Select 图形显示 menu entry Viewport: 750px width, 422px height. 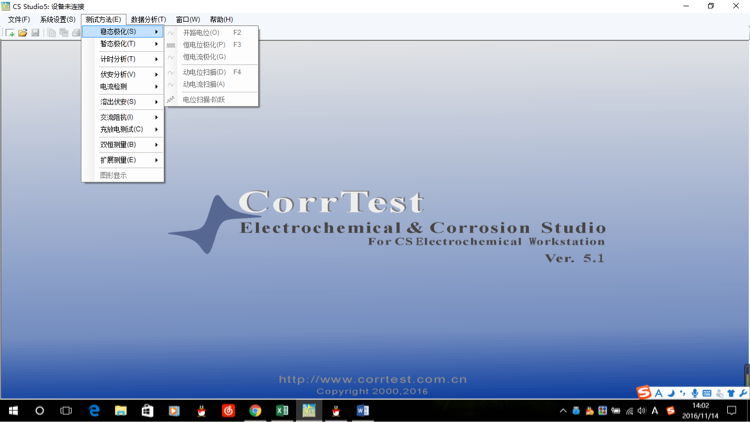(x=123, y=176)
